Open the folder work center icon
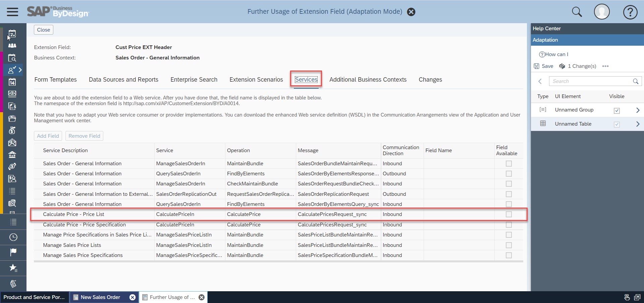644x303 pixels. coord(12,118)
